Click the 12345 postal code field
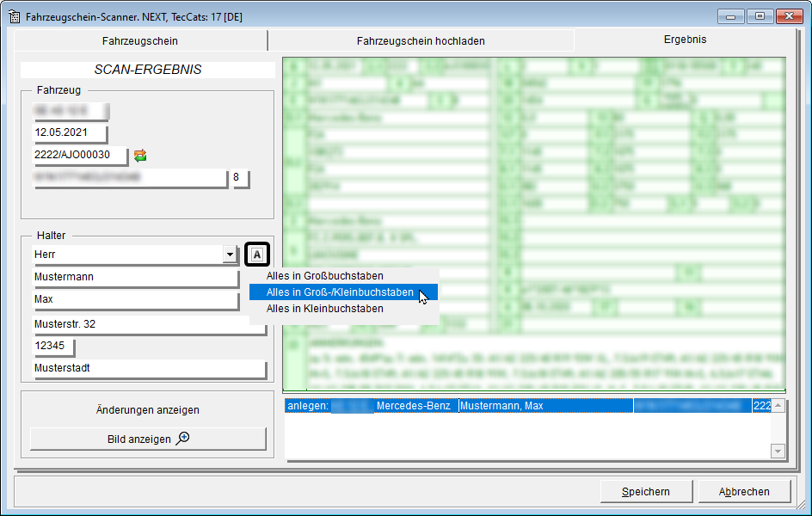This screenshot has height=516, width=812. 52,346
